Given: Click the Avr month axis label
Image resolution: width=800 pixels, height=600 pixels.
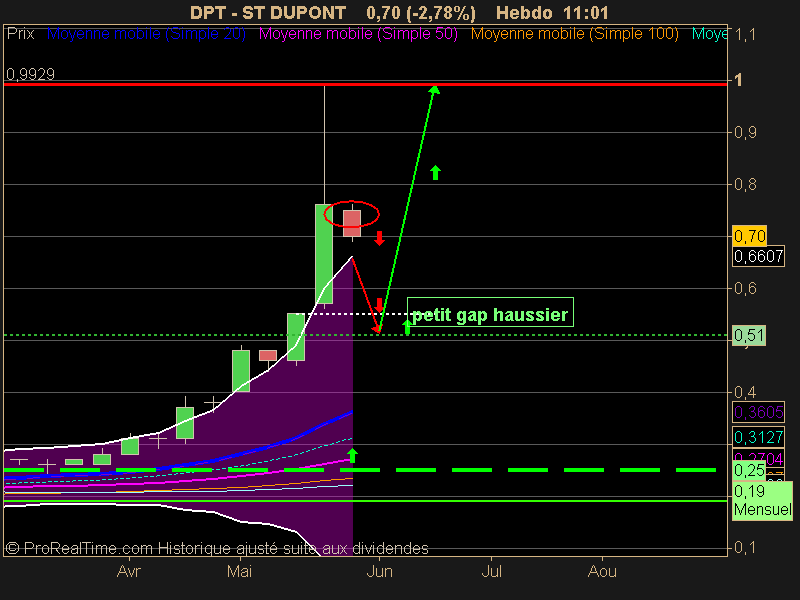Looking at the screenshot, I should pos(128,571).
